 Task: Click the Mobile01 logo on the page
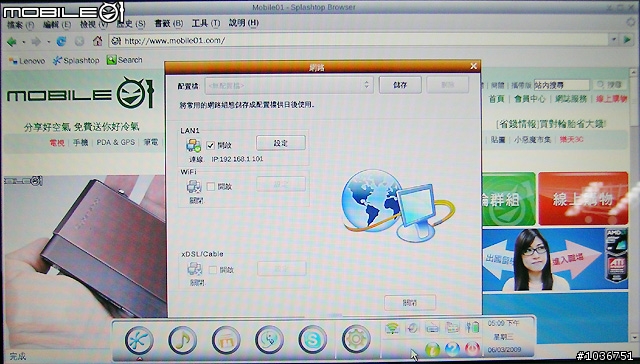click(80, 93)
